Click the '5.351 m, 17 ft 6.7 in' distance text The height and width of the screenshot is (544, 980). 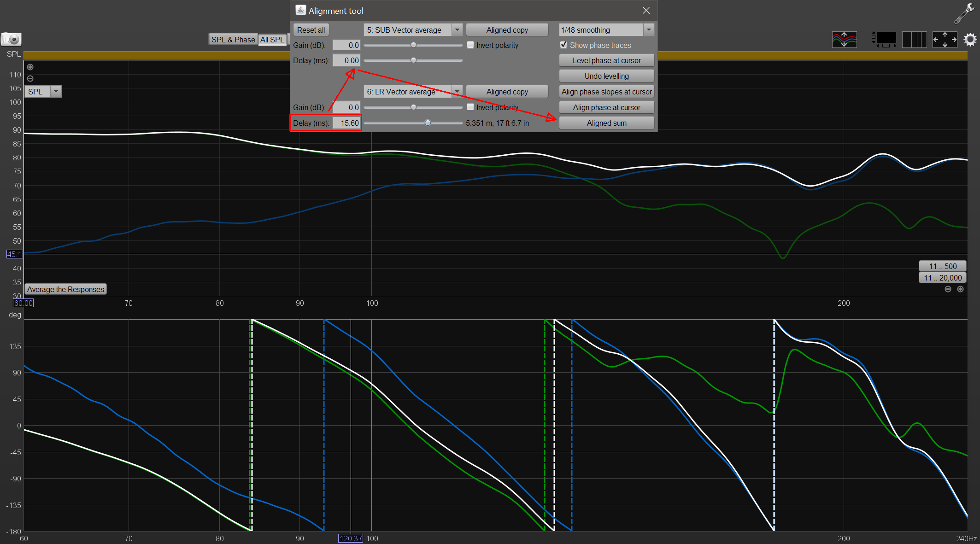497,123
